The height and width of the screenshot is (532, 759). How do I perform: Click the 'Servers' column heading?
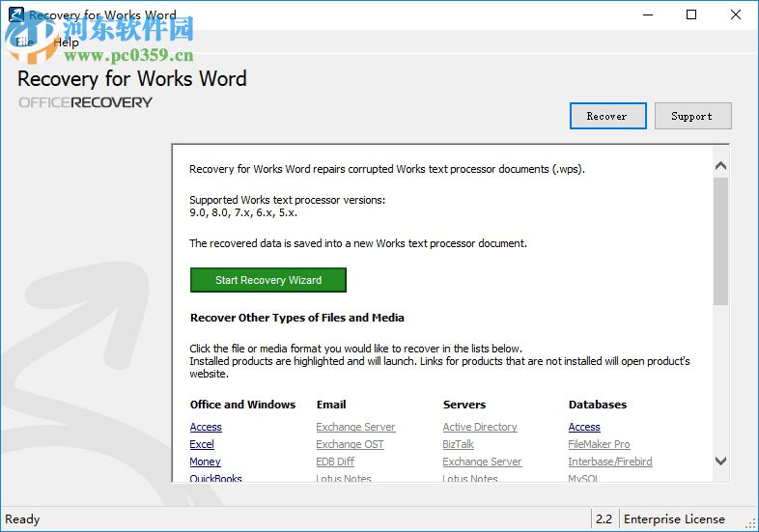click(464, 405)
